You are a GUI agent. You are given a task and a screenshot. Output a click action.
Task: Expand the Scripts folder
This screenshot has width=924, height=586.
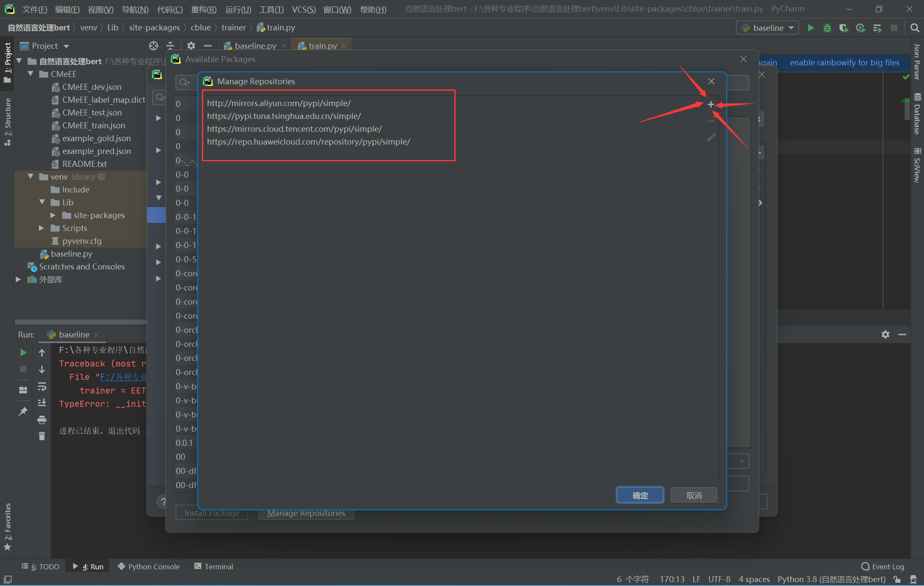(x=41, y=228)
